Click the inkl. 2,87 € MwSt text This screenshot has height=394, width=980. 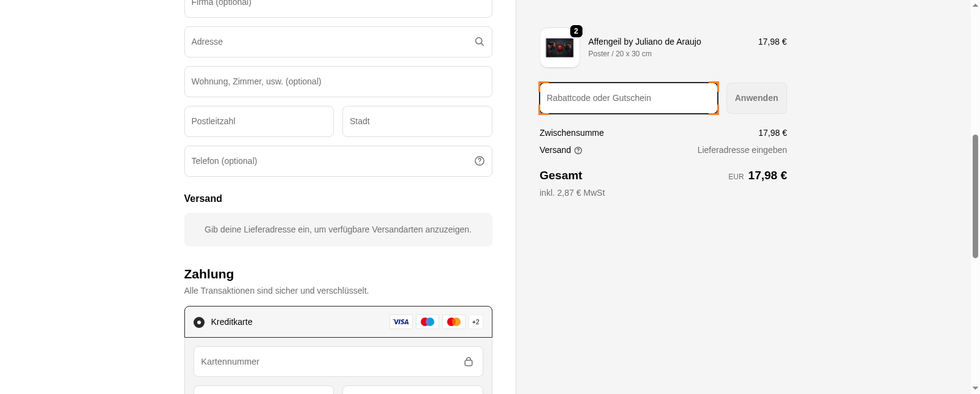[x=572, y=193]
